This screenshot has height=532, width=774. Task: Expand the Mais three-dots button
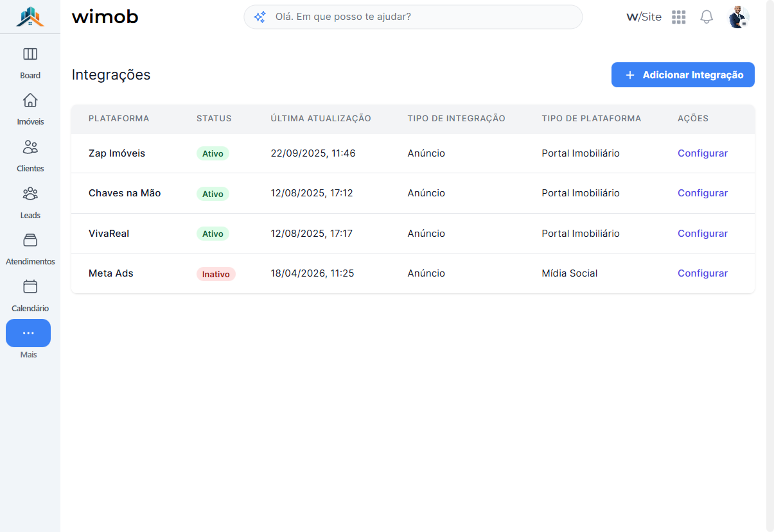tap(28, 333)
